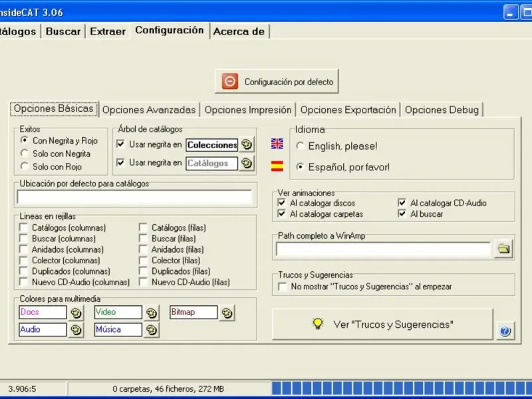Select Opciones Básicas tab
Image resolution: width=532 pixels, height=399 pixels.
pos(54,108)
